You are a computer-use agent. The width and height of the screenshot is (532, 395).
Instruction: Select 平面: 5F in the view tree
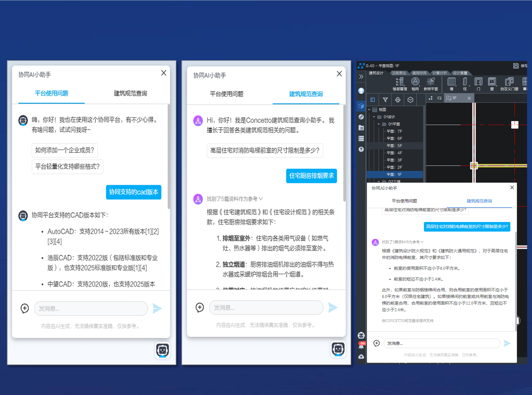394,146
